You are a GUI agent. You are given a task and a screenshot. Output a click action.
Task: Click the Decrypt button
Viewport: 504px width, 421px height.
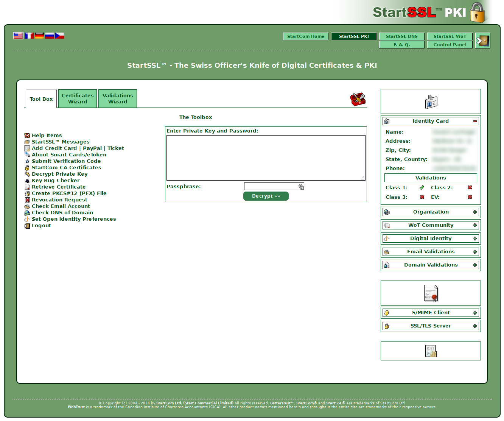click(266, 196)
